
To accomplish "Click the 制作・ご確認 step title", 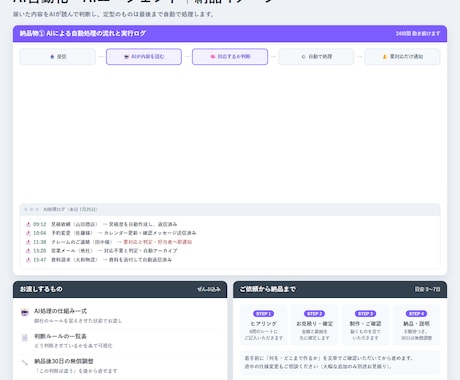I will click(365, 324).
